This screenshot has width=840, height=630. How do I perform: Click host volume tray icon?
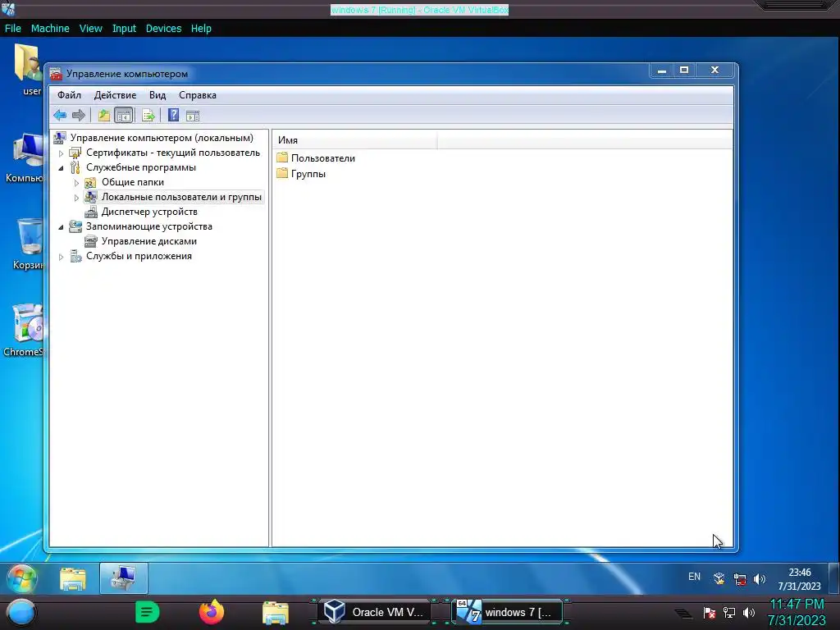coord(748,613)
